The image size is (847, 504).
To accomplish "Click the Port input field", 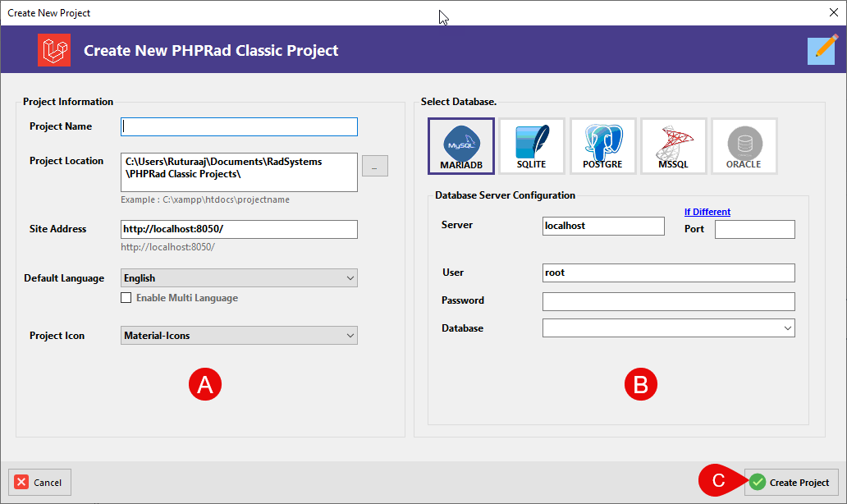I will tap(754, 229).
